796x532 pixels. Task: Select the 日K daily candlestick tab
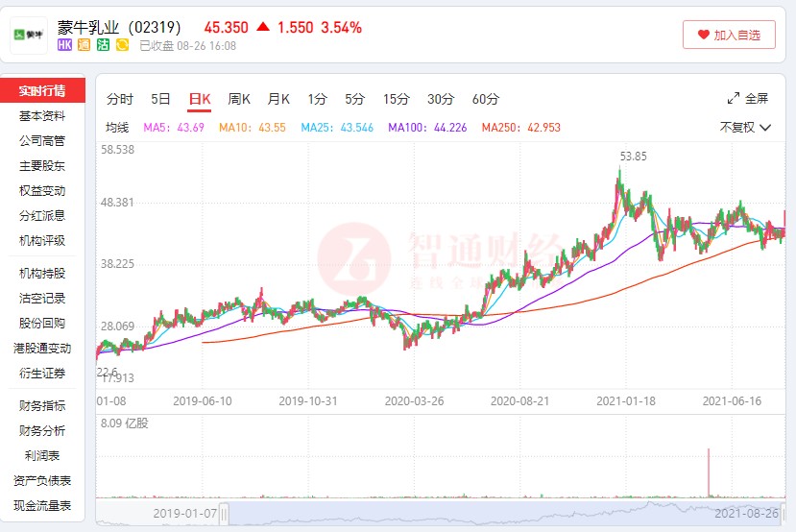[200, 99]
